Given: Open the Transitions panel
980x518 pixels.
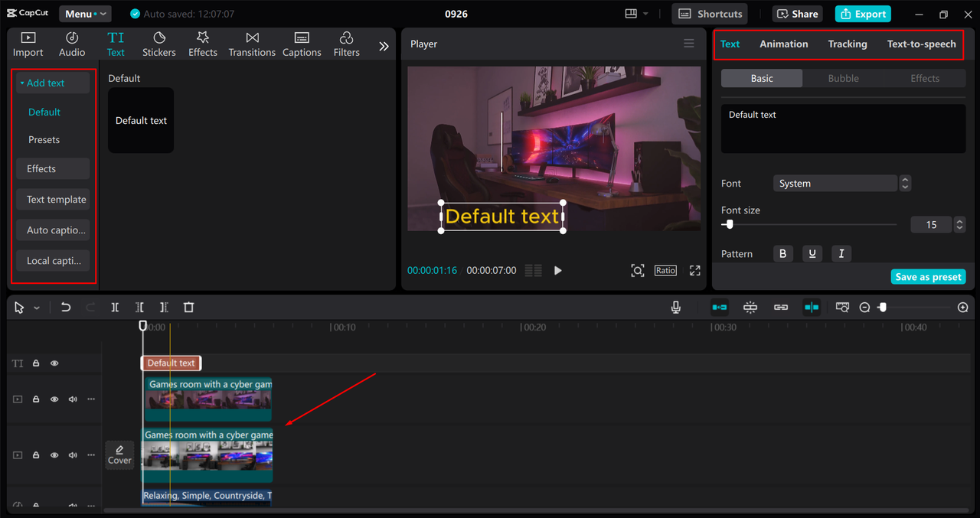Looking at the screenshot, I should [252, 44].
